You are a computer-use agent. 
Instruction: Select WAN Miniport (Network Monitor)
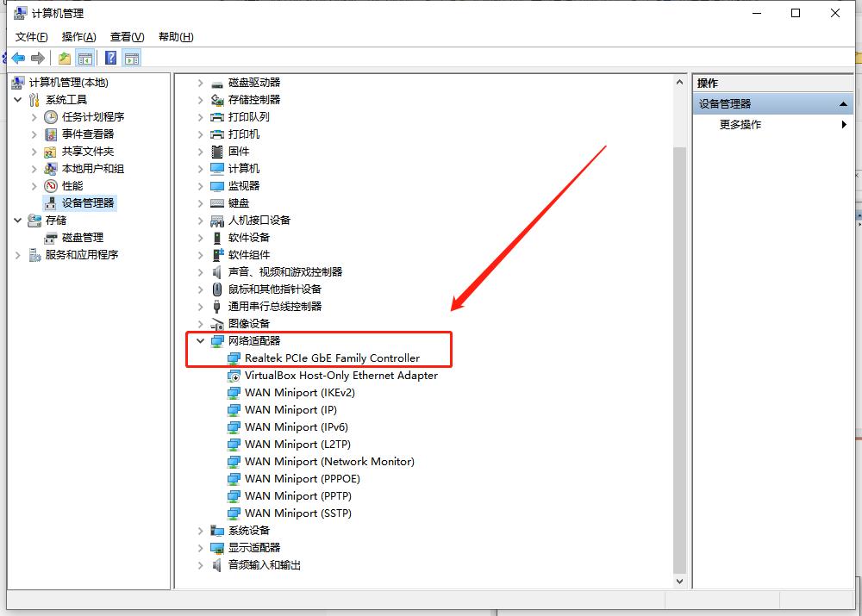point(329,462)
